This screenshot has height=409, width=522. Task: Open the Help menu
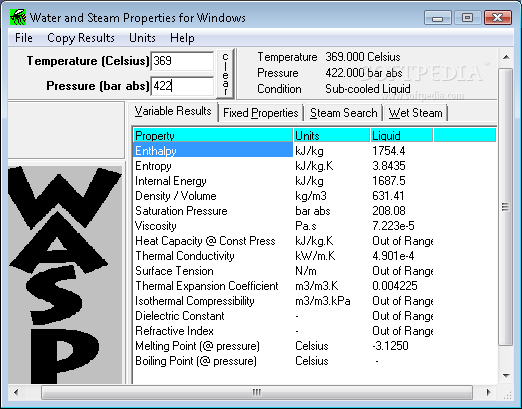click(x=182, y=38)
